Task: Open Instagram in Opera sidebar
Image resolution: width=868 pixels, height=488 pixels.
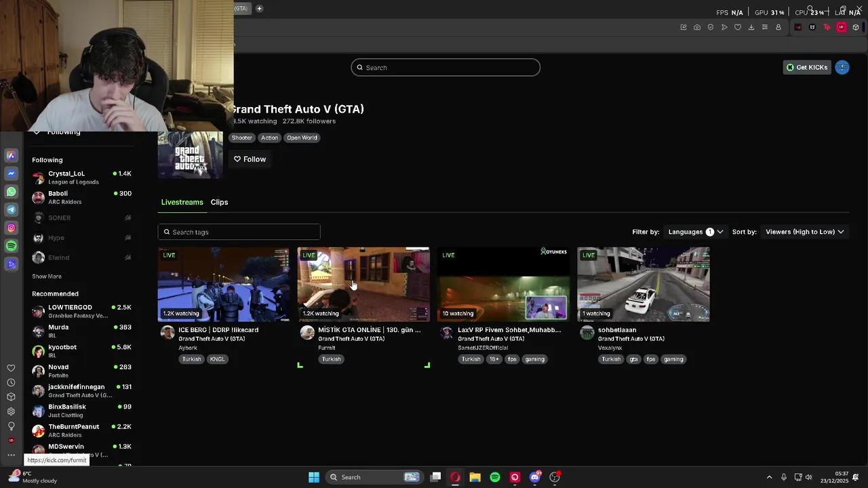Action: click(x=11, y=228)
